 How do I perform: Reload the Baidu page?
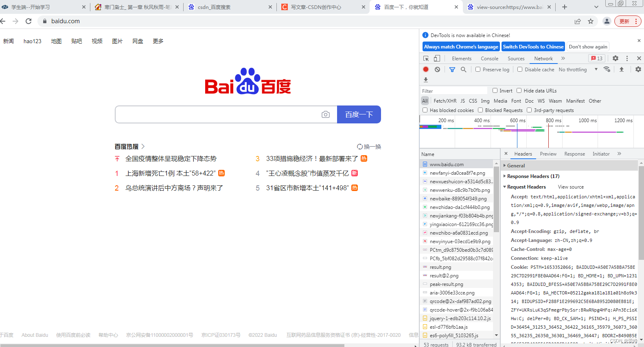[x=28, y=21]
